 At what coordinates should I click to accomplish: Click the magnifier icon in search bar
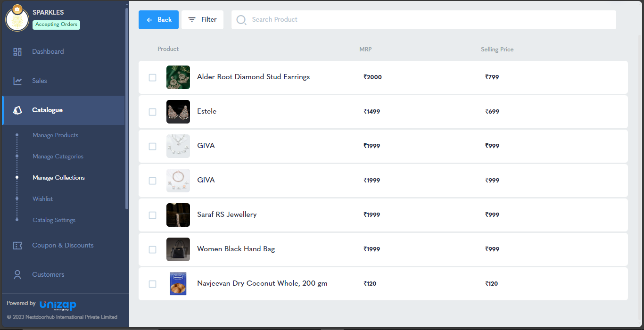point(241,20)
